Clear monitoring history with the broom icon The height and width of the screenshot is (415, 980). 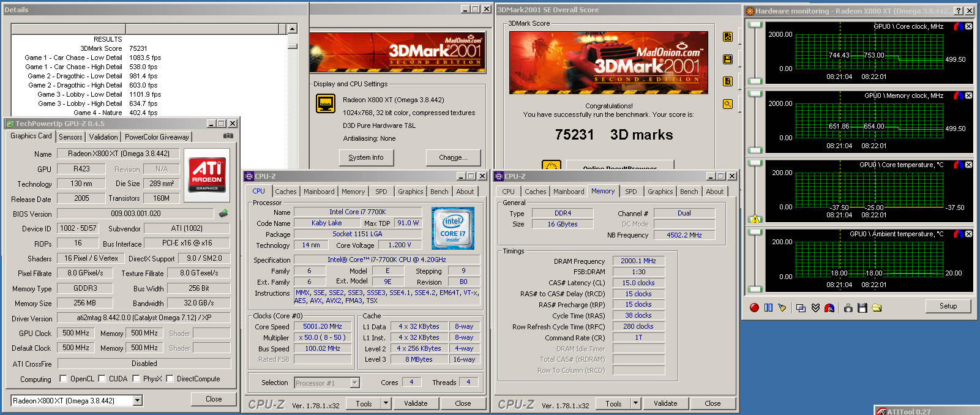pyautogui.click(x=782, y=307)
